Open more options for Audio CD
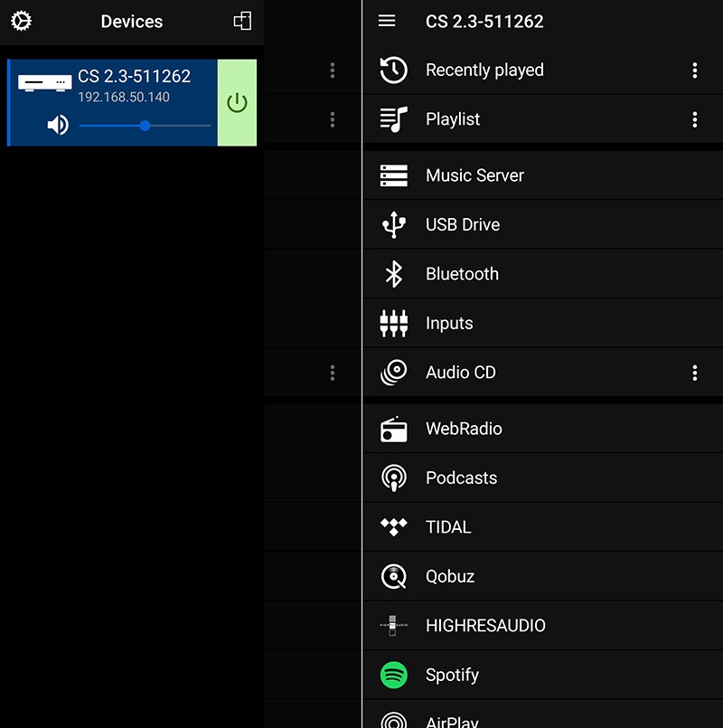This screenshot has width=723, height=728. coord(694,373)
